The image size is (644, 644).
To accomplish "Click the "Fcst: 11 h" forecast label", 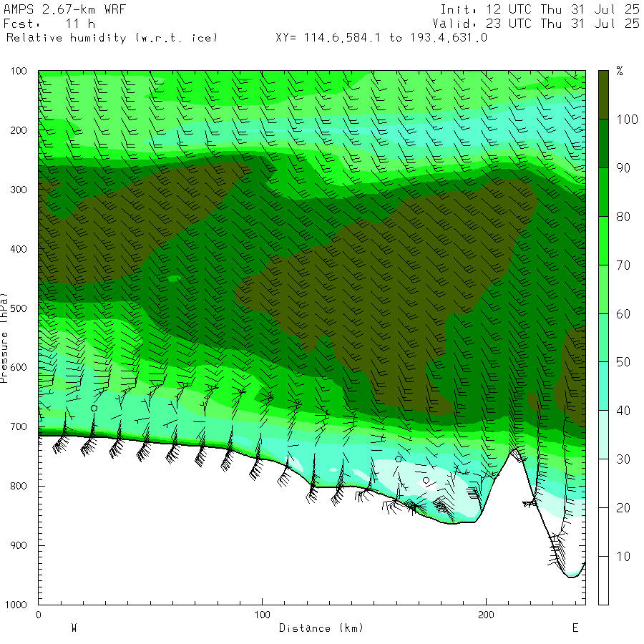I will pos(49,24).
